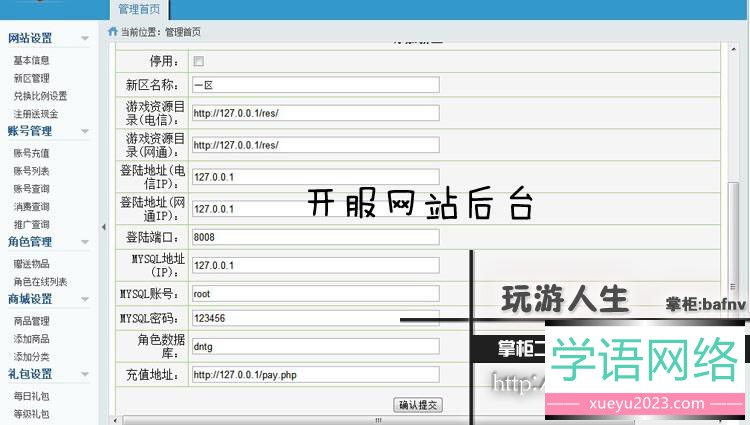Open 账号充值 in the sidebar
Screen dimensions: 750x425
[31, 153]
